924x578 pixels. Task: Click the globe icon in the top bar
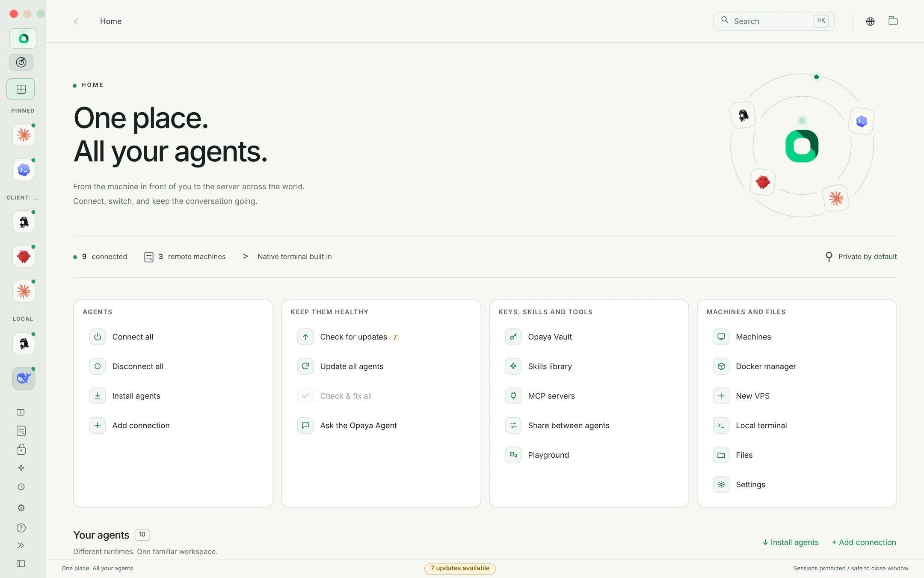pos(870,21)
